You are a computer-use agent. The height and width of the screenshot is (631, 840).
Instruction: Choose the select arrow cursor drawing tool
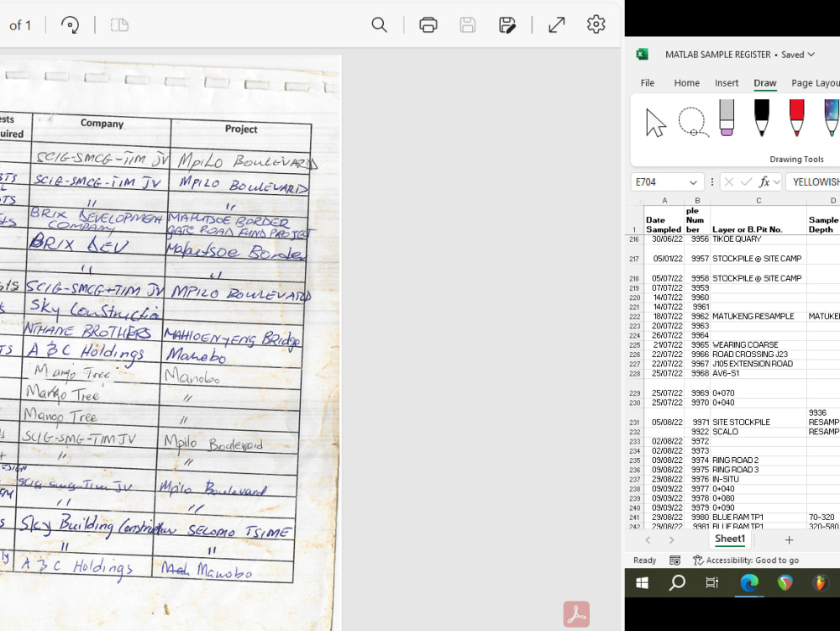pyautogui.click(x=654, y=123)
